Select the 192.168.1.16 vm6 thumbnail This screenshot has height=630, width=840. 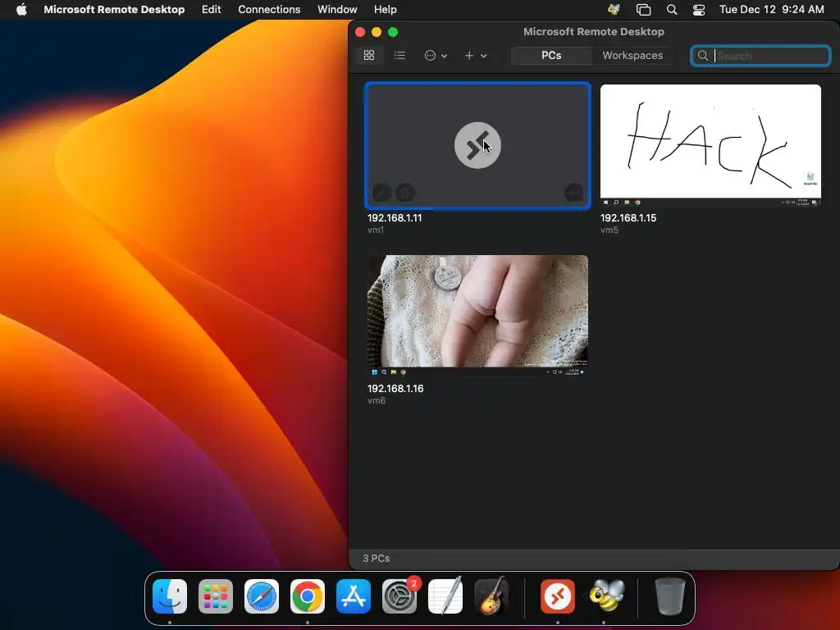(478, 316)
